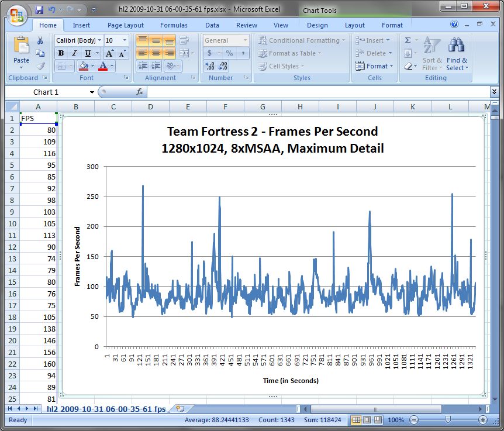The width and height of the screenshot is (504, 431).
Task: Toggle Italic formatting
Action: pyautogui.click(x=74, y=53)
